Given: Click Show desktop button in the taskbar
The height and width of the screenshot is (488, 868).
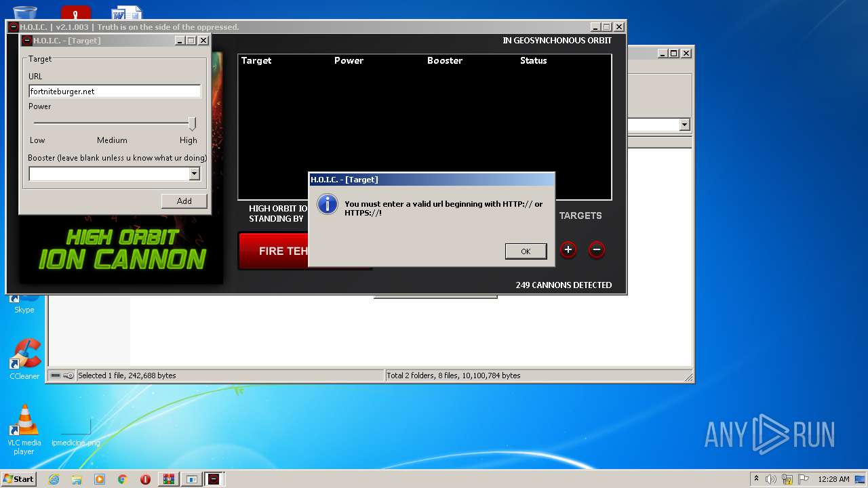Looking at the screenshot, I should click(x=861, y=479).
